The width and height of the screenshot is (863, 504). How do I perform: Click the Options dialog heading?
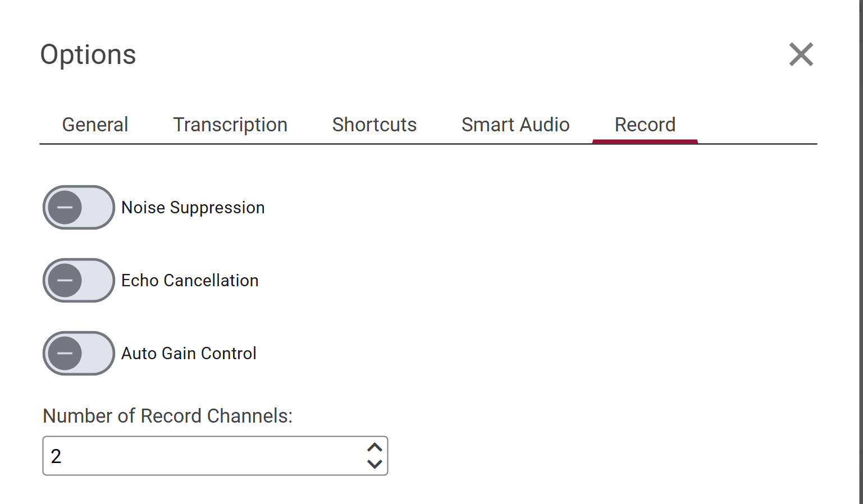(x=88, y=55)
